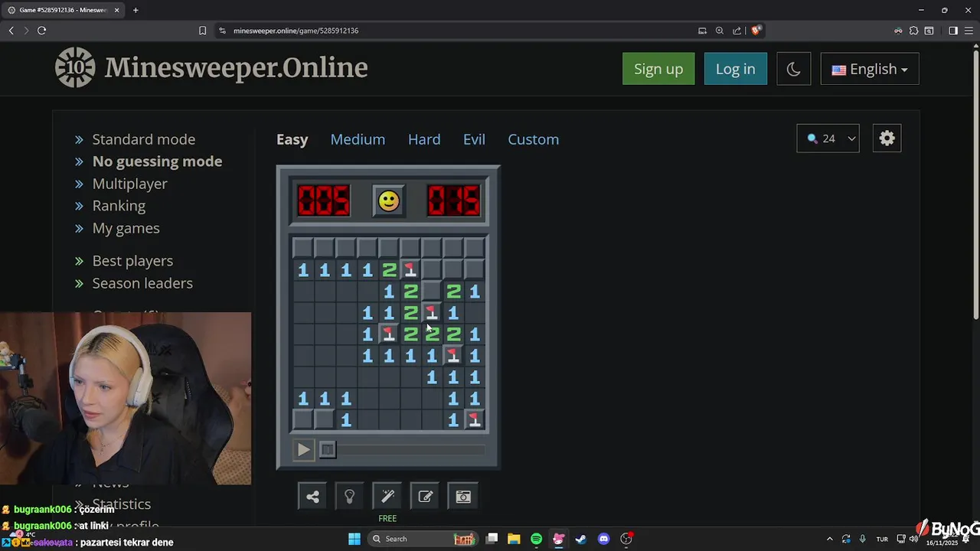Open Spotify from the taskbar
The width and height of the screenshot is (980, 551).
coord(536,539)
